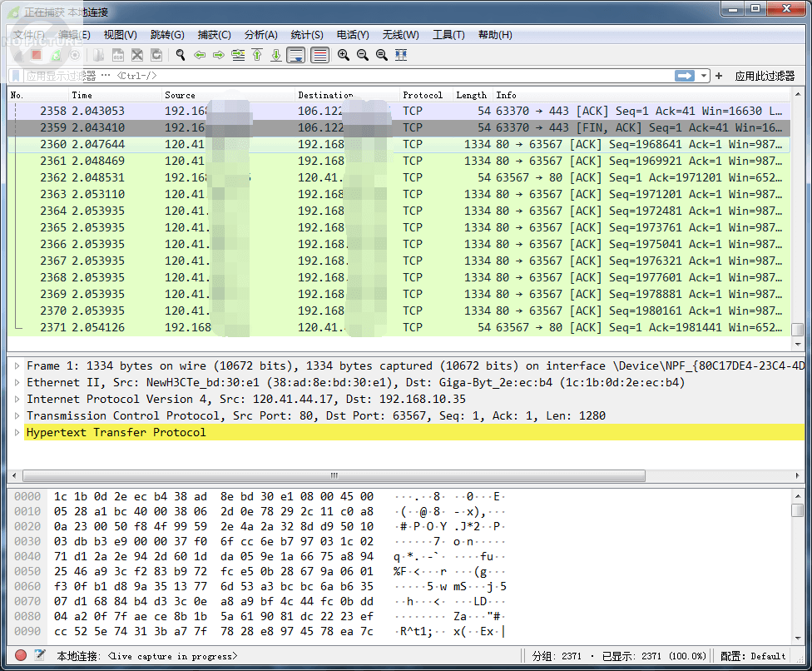
Task: Open the capture options dialog
Action: click(75, 55)
